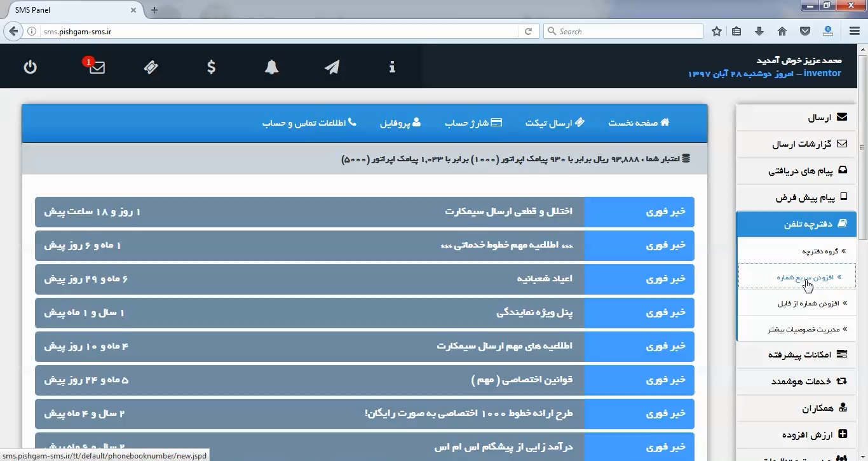The image size is (868, 461).
Task: Click the Firefox home icon
Action: (x=782, y=31)
